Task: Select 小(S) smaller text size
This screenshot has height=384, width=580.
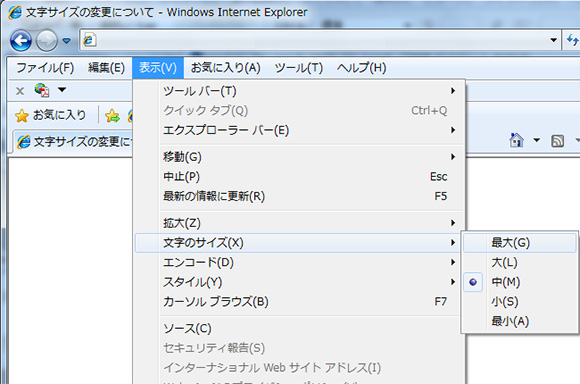Action: (520, 302)
